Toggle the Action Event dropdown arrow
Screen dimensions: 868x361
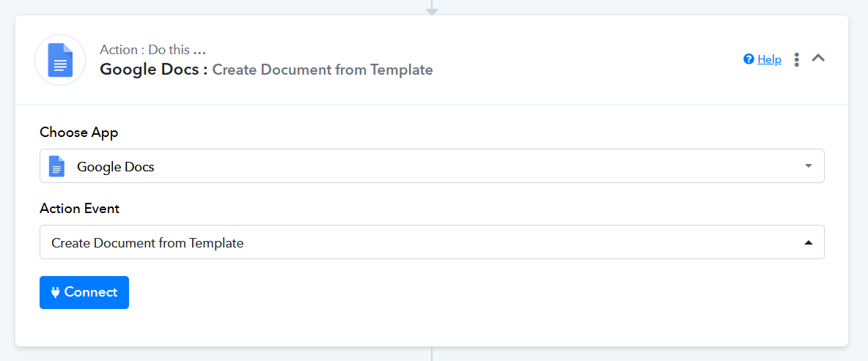tap(809, 242)
